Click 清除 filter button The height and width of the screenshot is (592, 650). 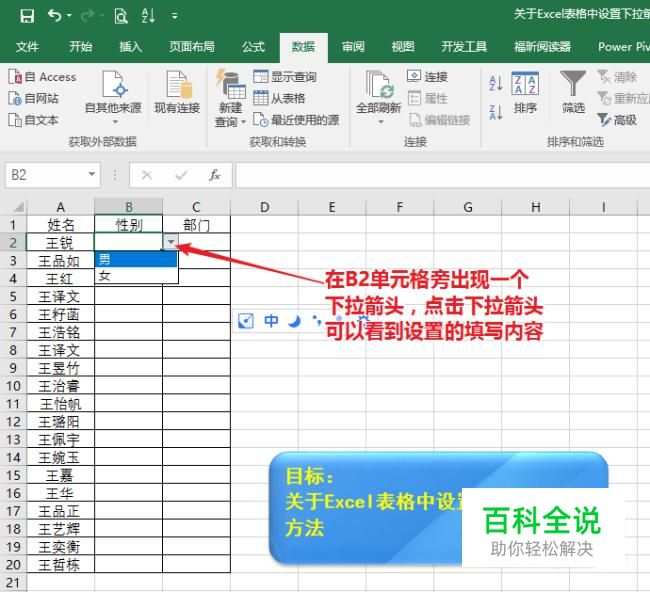(x=617, y=77)
